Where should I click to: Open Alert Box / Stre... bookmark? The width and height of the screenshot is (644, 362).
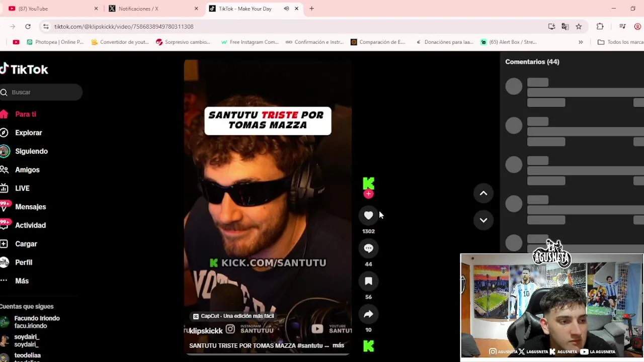[509, 42]
